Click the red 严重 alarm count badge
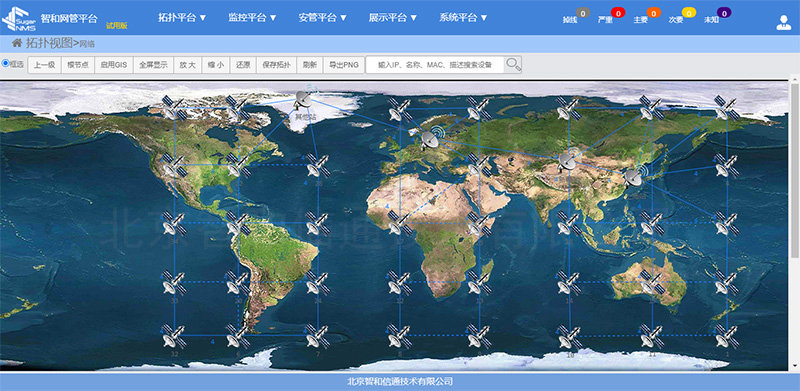Image resolution: width=800 pixels, height=391 pixels. [x=618, y=13]
